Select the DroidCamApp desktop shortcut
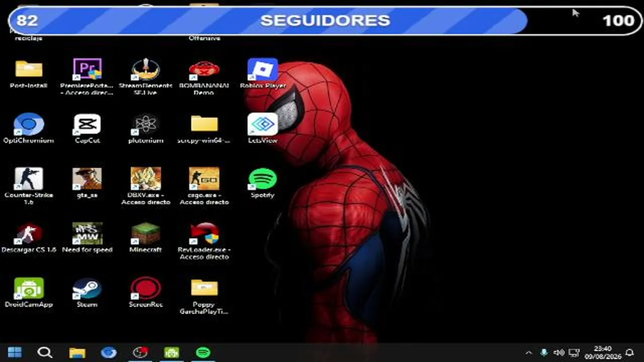Image resolution: width=644 pixels, height=362 pixels. [29, 288]
